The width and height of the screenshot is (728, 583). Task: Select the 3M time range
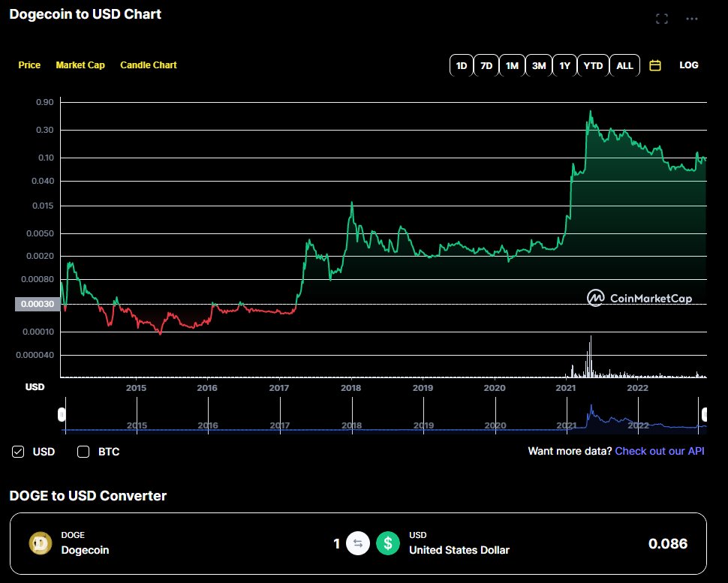539,65
